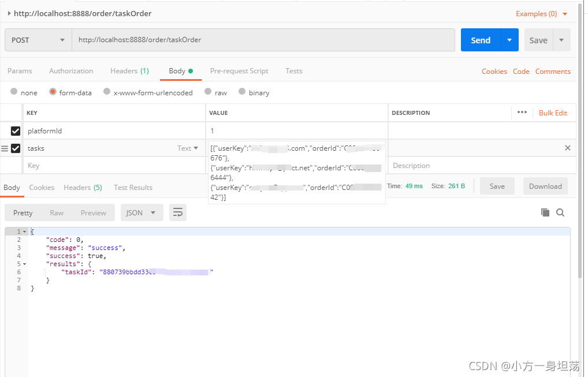
Task: Click the blue Send button
Action: coord(481,40)
